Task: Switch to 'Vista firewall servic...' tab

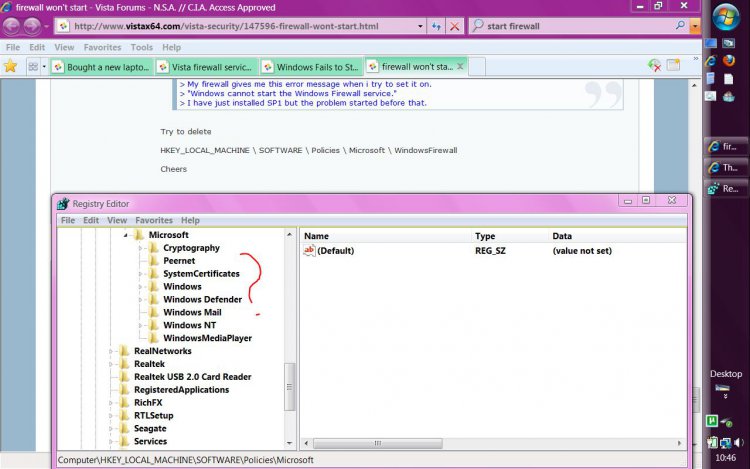Action: pyautogui.click(x=207, y=67)
